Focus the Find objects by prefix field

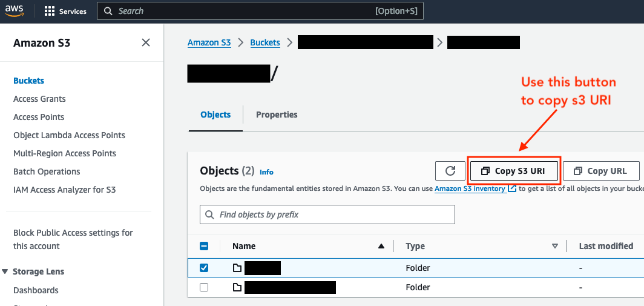[x=327, y=215]
